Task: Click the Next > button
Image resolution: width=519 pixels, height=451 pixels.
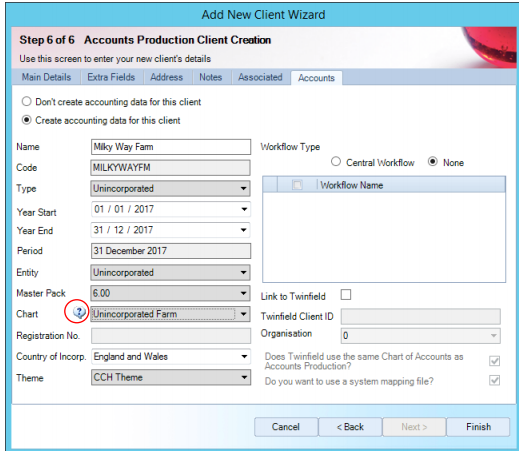Action: (x=414, y=427)
